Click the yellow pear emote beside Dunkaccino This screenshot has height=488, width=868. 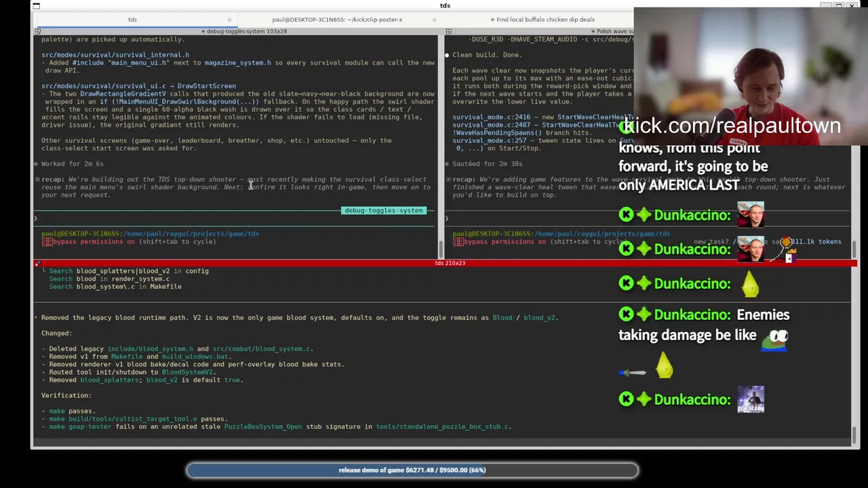pyautogui.click(x=750, y=285)
